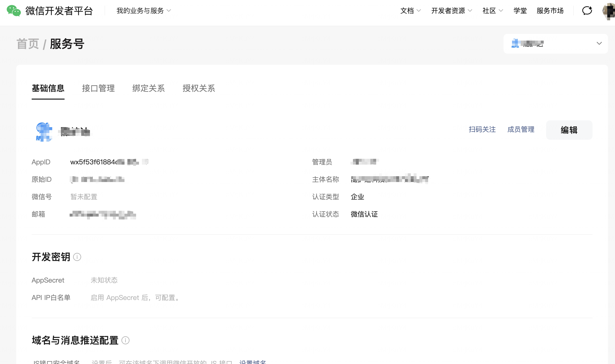Click the service account logo avatar
This screenshot has height=364, width=615.
point(44,132)
